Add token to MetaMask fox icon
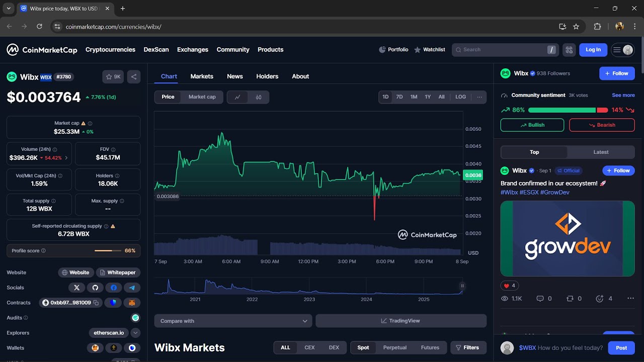This screenshot has width=644, height=362. pyautogui.click(x=132, y=303)
